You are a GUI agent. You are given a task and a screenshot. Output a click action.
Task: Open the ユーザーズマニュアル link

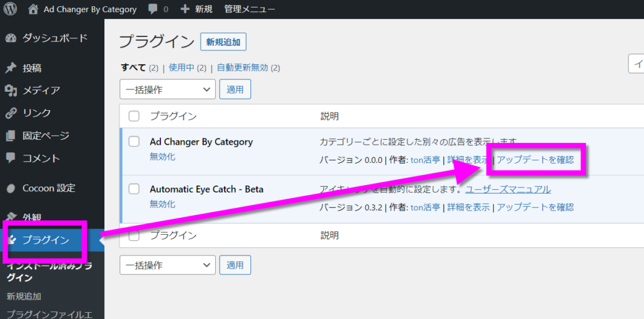coord(508,189)
